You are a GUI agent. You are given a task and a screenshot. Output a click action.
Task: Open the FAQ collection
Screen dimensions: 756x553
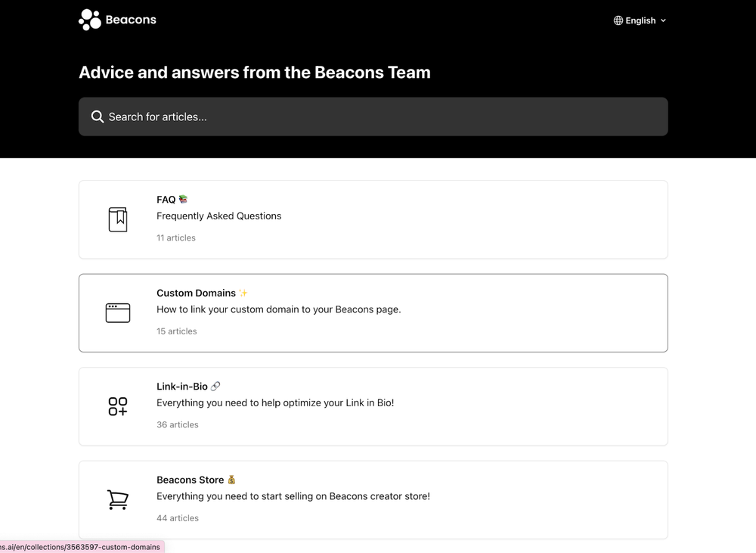click(x=373, y=219)
